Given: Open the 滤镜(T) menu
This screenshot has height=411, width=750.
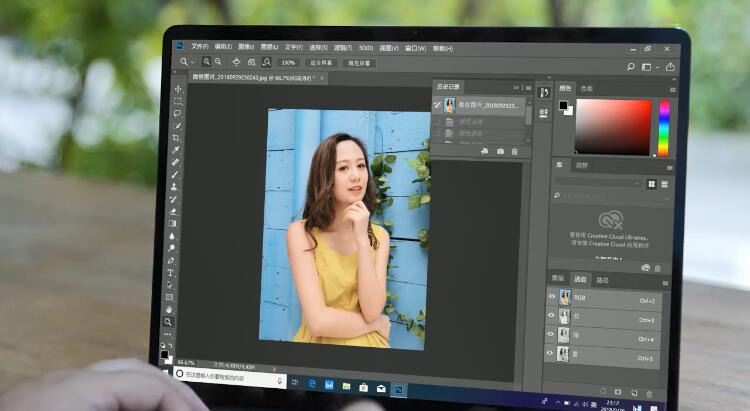Looking at the screenshot, I should pyautogui.click(x=342, y=48).
